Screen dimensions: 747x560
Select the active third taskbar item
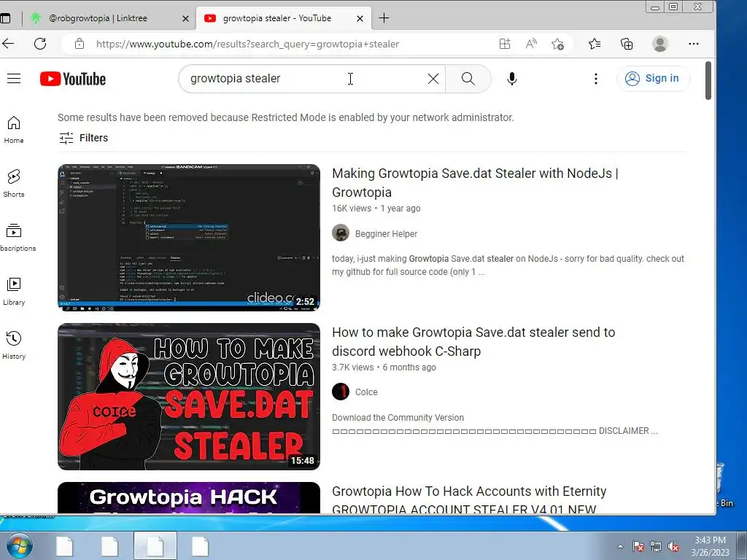click(x=155, y=546)
